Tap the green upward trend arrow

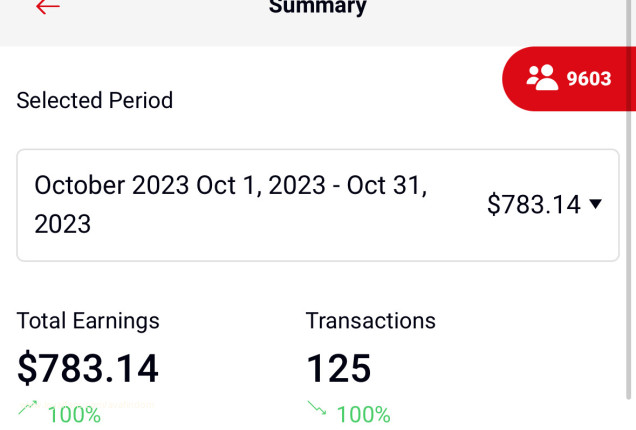[x=28, y=407]
